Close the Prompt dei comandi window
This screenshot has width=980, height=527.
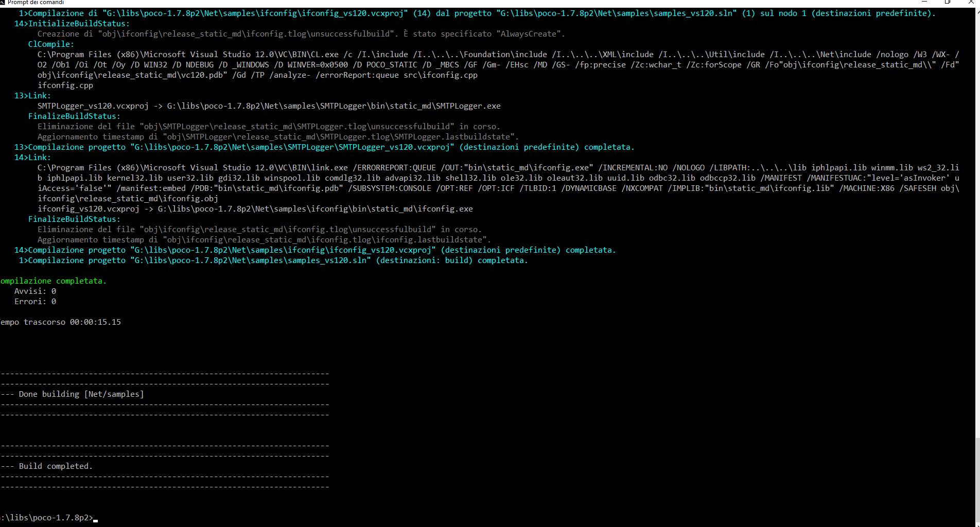pyautogui.click(x=971, y=2)
